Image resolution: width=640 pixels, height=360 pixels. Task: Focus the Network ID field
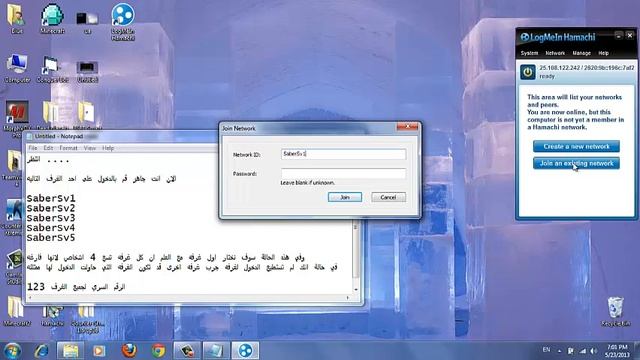tap(343, 154)
